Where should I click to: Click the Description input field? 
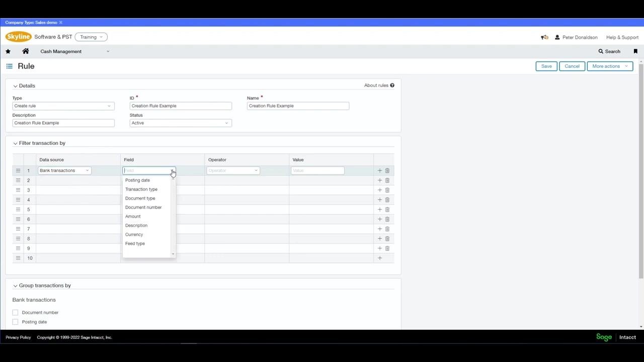[x=63, y=123]
